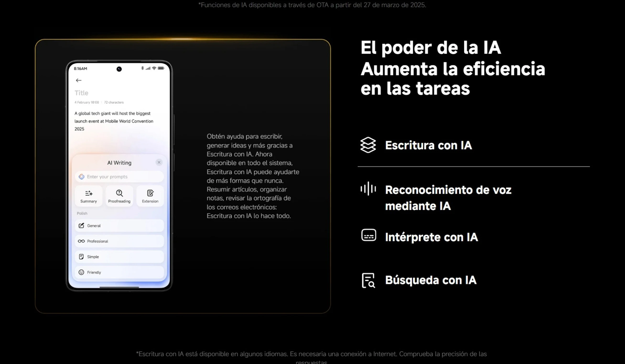625x364 pixels.
Task: Click the note text about Mobile World Convention
Action: 113,121
